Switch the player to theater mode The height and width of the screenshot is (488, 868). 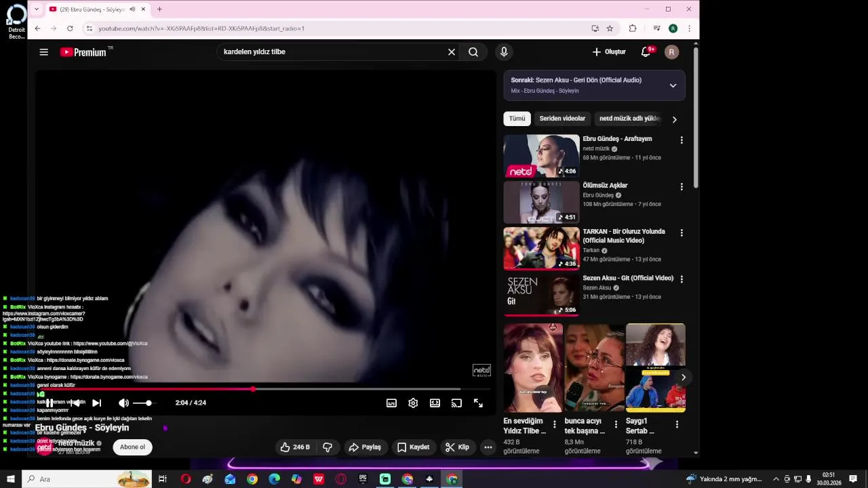[435, 403]
